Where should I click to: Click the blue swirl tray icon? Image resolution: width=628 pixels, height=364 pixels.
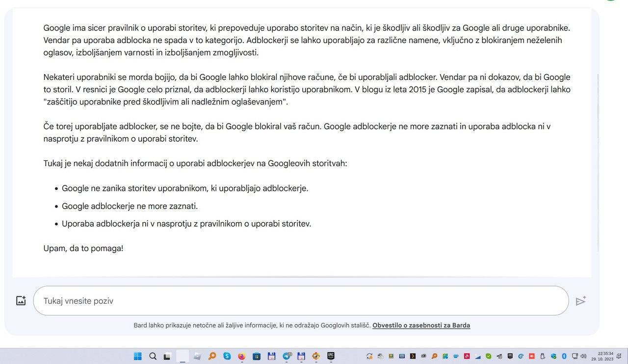pos(521,356)
